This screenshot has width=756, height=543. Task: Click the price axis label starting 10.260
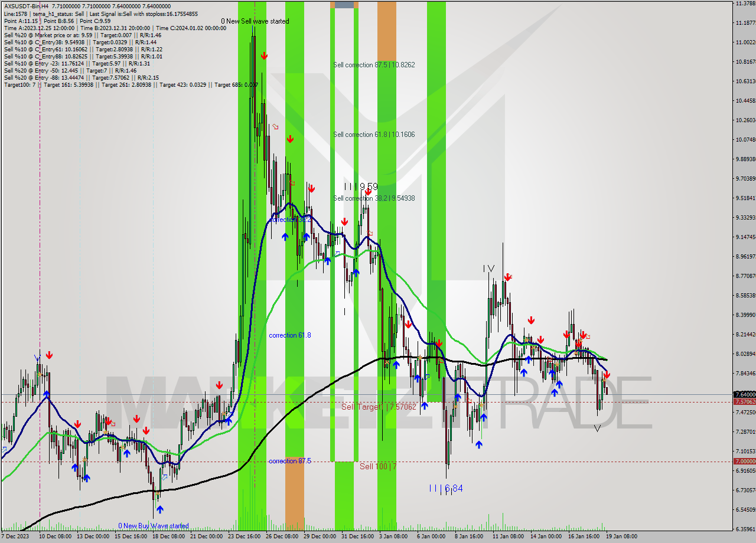coord(745,120)
